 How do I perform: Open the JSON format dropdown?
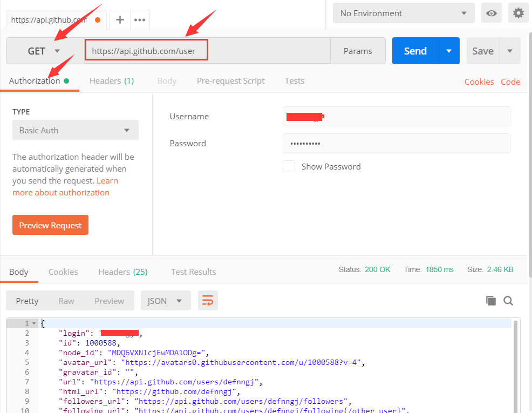pos(166,301)
